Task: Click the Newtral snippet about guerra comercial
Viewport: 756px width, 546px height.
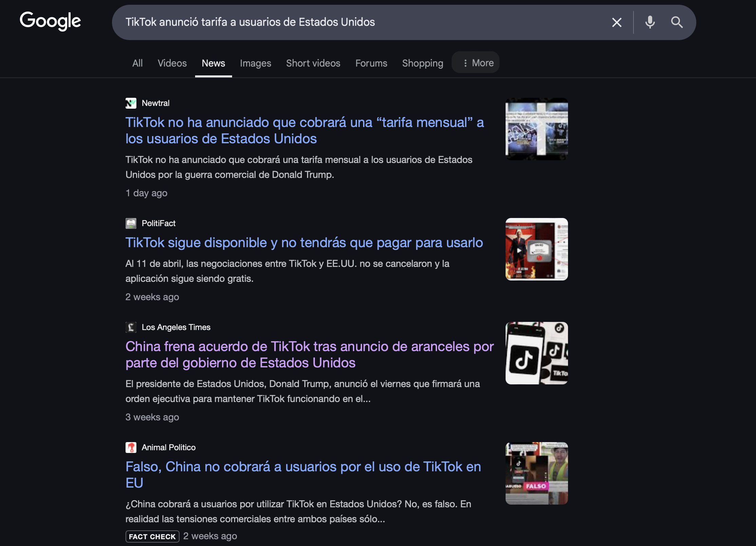Action: (x=299, y=167)
